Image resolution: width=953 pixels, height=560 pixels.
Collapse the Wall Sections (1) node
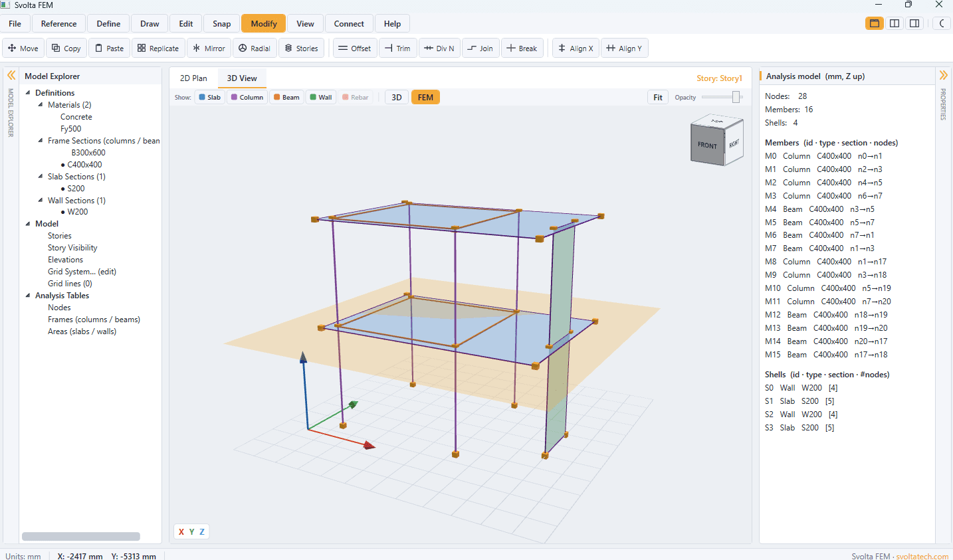click(41, 201)
